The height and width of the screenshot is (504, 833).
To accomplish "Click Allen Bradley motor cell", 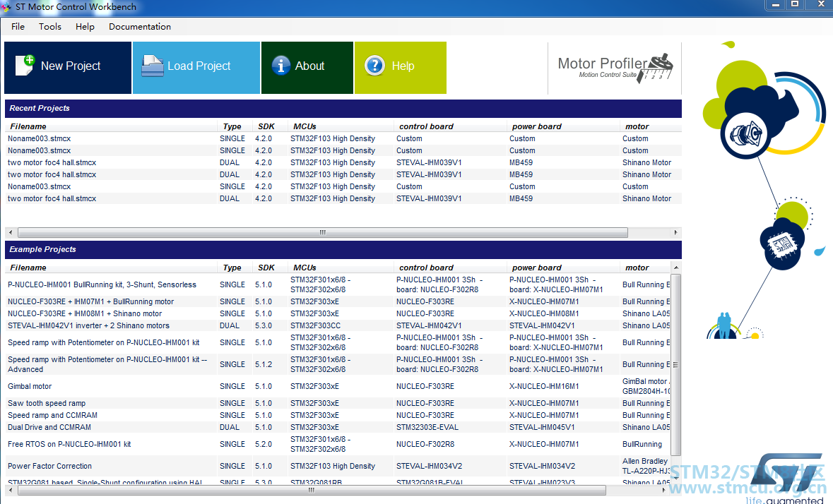I will [646, 466].
